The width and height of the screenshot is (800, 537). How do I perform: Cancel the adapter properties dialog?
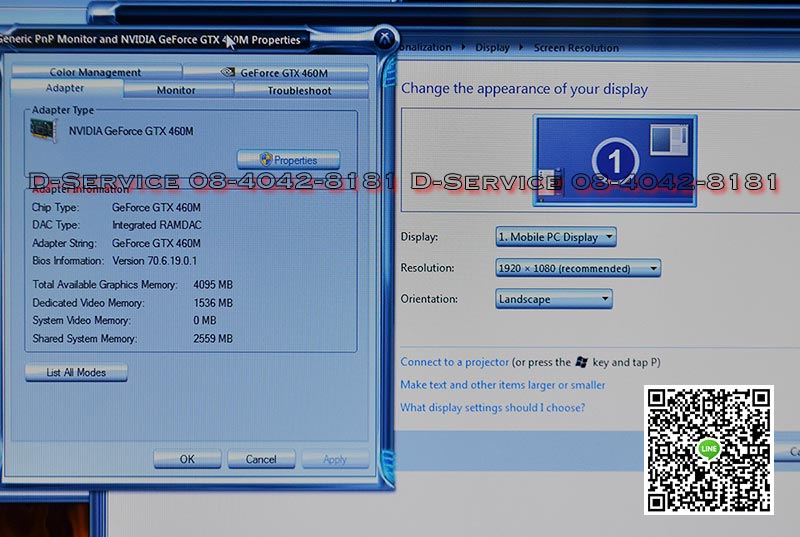pyautogui.click(x=261, y=459)
